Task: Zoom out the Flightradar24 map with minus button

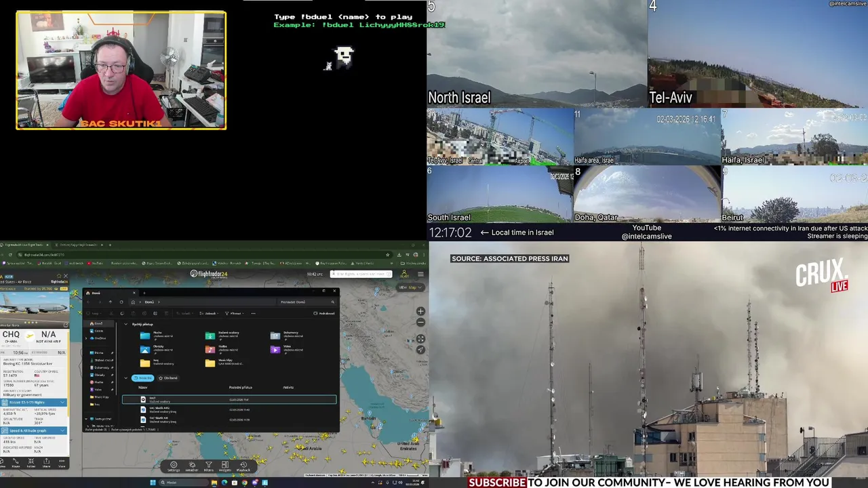Action: pos(420,322)
